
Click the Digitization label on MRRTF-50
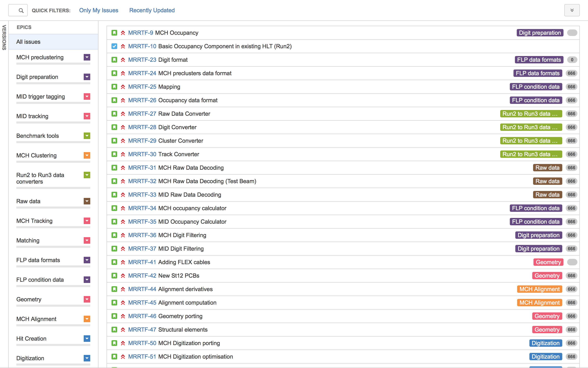546,343
